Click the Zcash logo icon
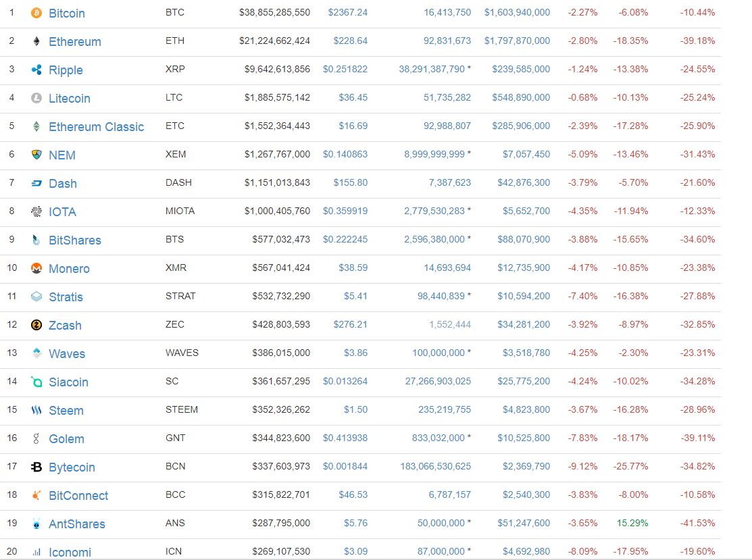 click(x=36, y=325)
